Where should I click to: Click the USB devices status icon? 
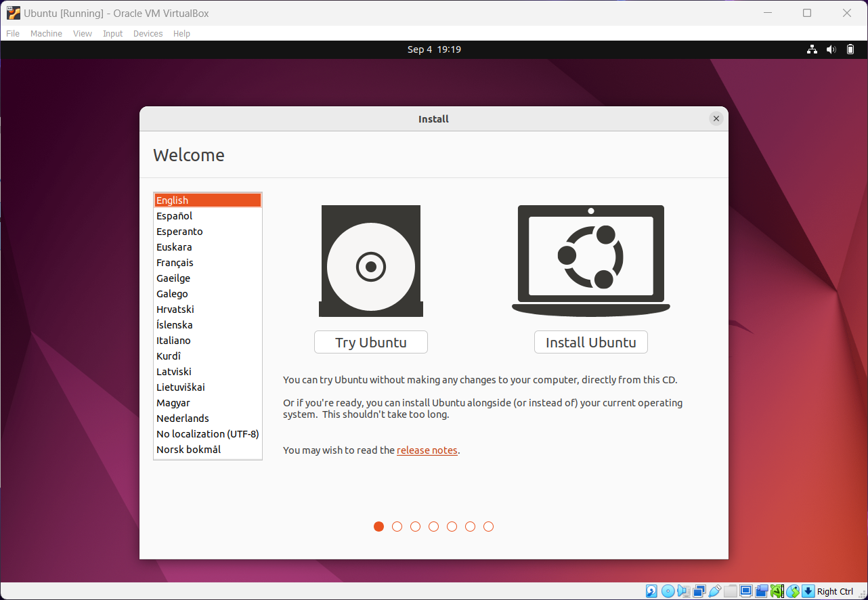pyautogui.click(x=714, y=591)
